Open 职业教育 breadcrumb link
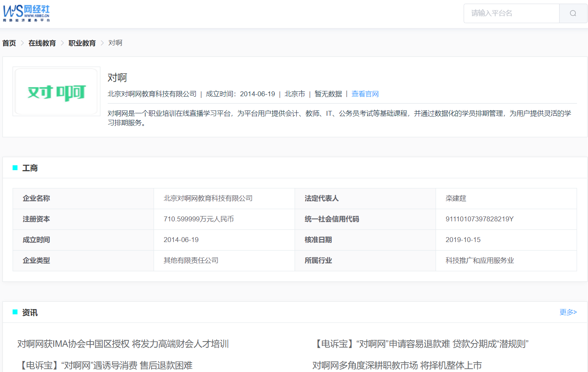 (82, 43)
